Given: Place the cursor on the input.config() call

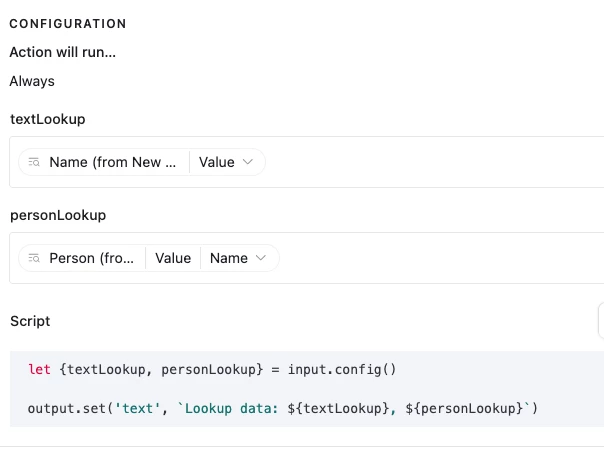Looking at the screenshot, I should tap(342, 369).
